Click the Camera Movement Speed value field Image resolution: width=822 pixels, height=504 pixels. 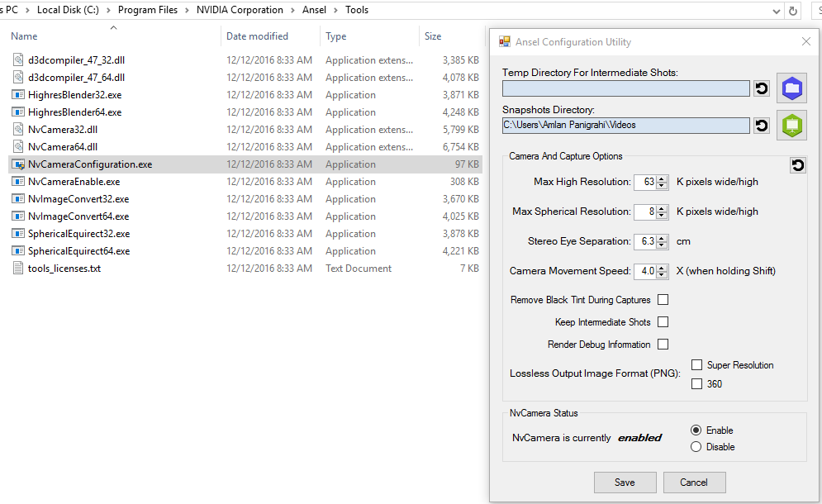click(x=645, y=271)
